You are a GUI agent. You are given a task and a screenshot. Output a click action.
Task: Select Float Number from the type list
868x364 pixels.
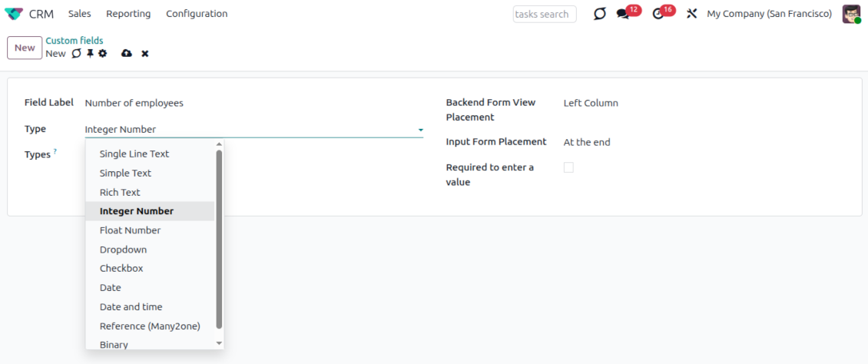[x=130, y=230]
